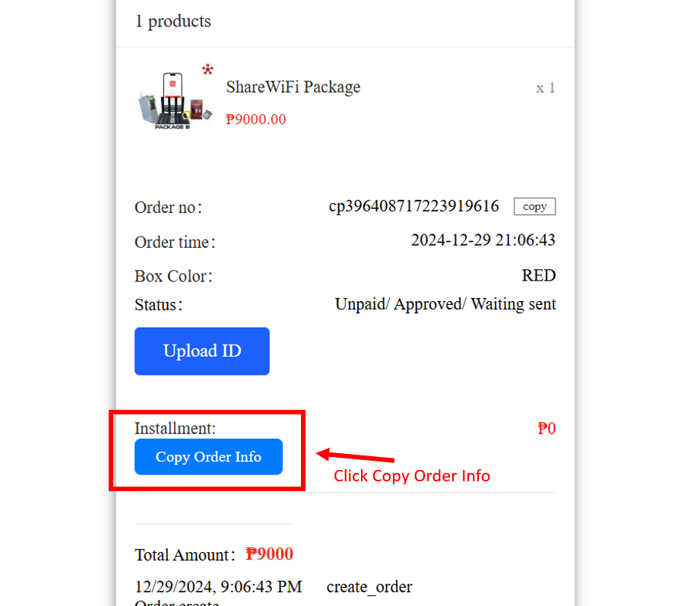Click the Unpaid/ Approved/ Waiting sent status
Screen dimensions: 700x606
[445, 304]
